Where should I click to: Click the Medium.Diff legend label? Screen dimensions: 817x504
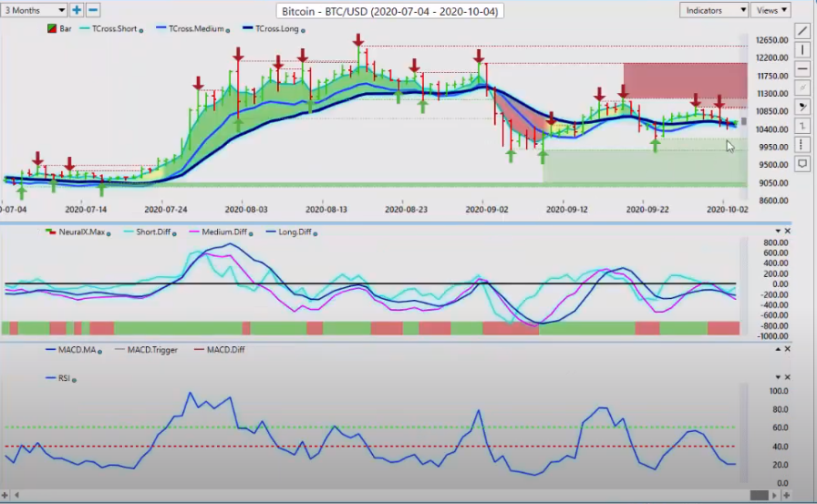point(224,231)
